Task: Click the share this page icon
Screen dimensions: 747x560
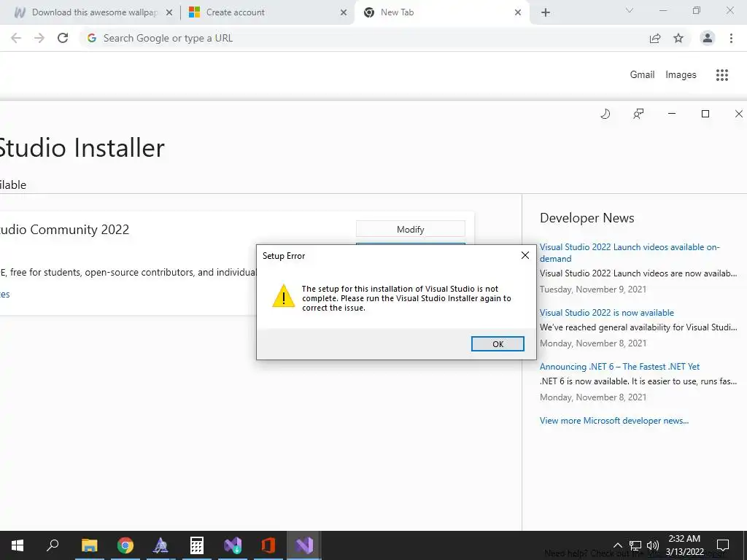Action: click(x=655, y=38)
